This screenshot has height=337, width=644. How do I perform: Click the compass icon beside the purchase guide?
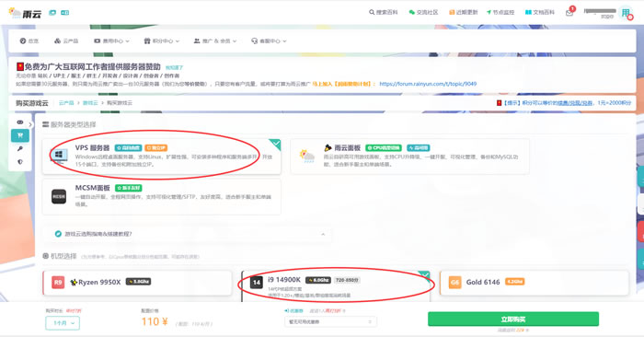pyautogui.click(x=58, y=234)
